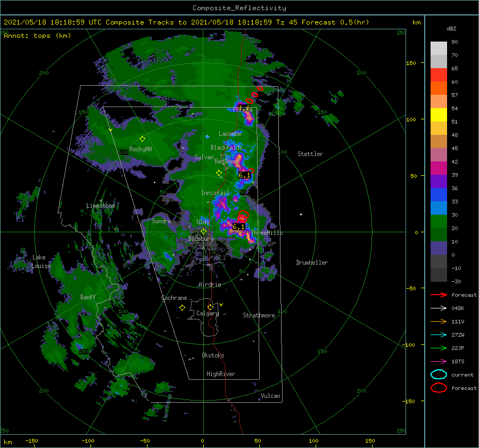Viewport: 479px width, 448px height.
Task: Click the Sylvan location label
Action: 204,157
